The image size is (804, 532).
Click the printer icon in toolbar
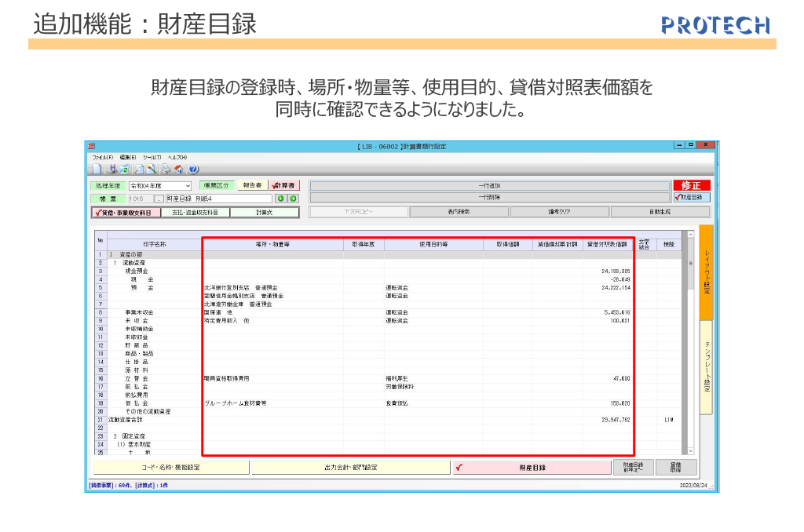pyautogui.click(x=166, y=169)
